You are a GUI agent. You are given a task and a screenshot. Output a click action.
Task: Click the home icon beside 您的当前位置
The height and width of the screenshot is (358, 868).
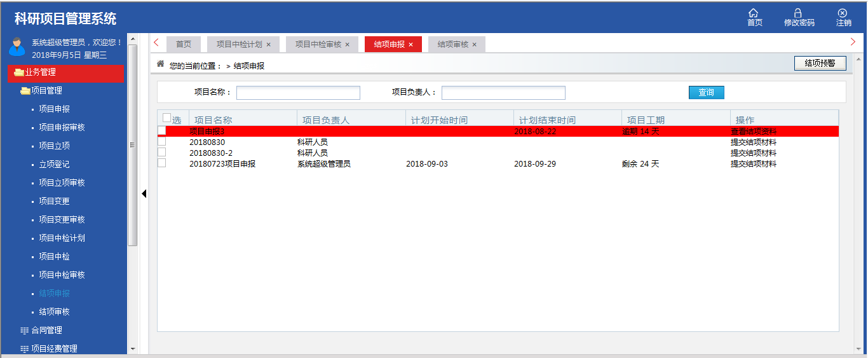point(161,64)
